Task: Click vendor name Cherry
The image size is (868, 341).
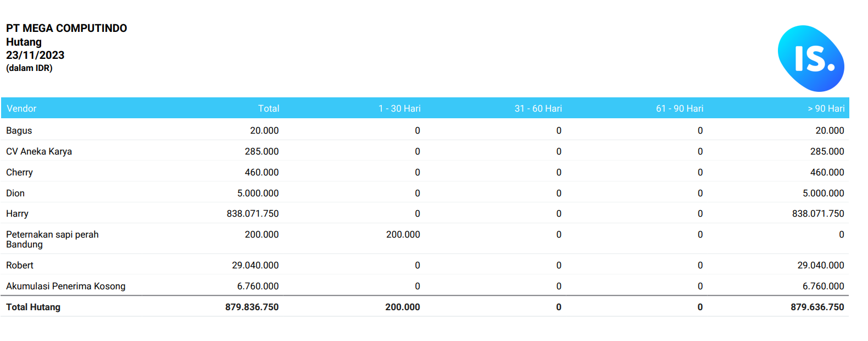Action: pos(20,172)
